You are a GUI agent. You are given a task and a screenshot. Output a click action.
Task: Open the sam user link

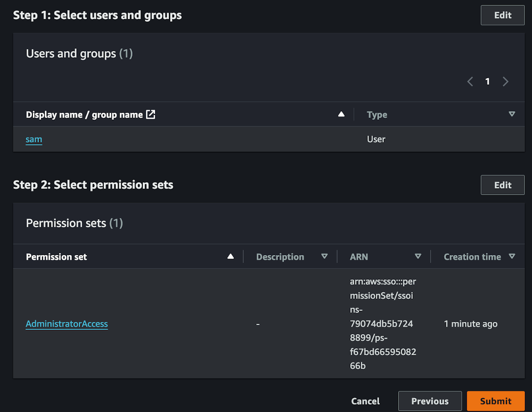point(34,139)
